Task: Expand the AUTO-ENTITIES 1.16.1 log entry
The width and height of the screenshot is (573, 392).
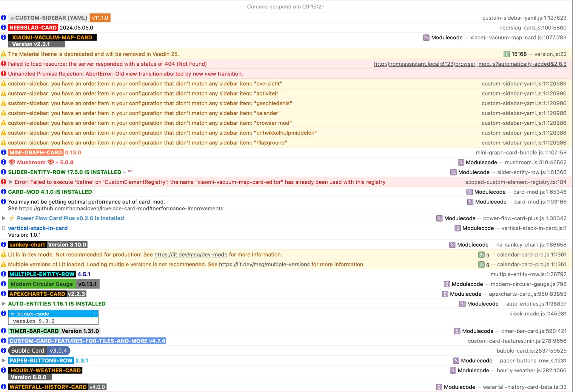Action: pyautogui.click(x=4, y=304)
